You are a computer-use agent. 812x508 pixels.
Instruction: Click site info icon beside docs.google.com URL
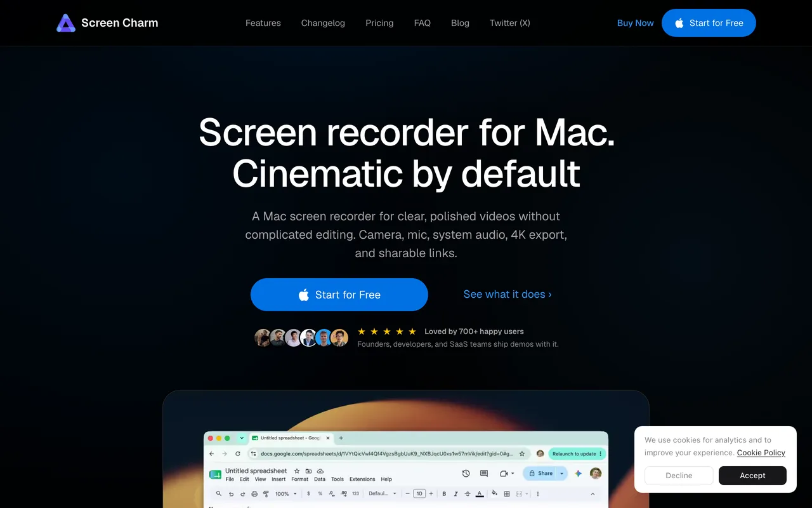[253, 454]
